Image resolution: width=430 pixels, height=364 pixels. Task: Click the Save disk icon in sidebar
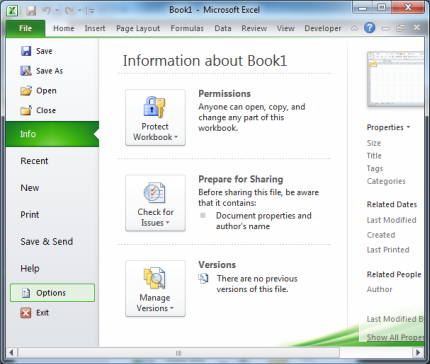coord(26,51)
